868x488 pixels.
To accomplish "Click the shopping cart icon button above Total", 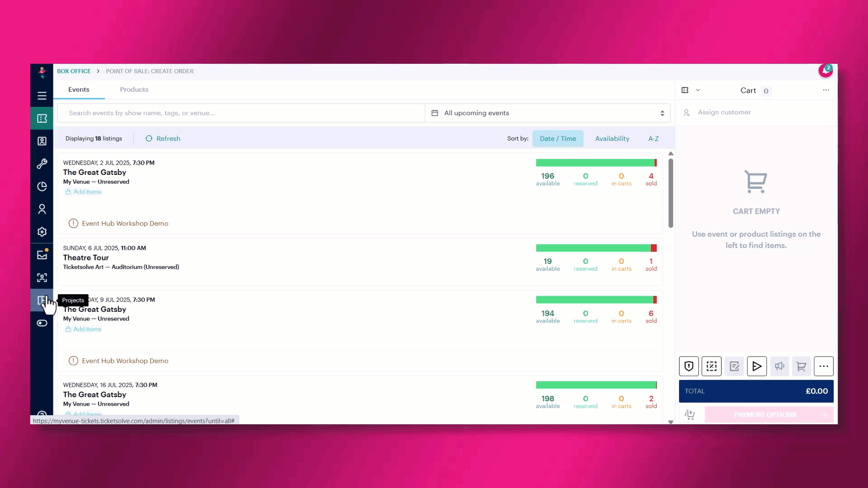I will 801,366.
